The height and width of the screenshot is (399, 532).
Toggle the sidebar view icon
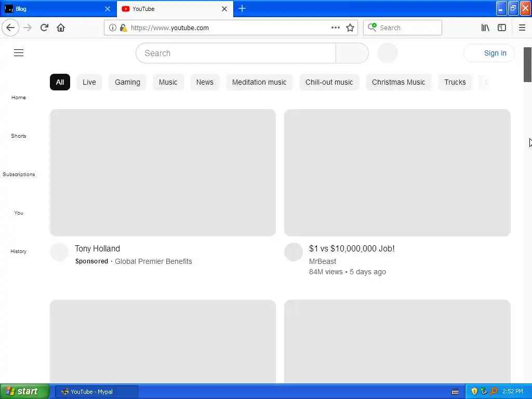(502, 28)
